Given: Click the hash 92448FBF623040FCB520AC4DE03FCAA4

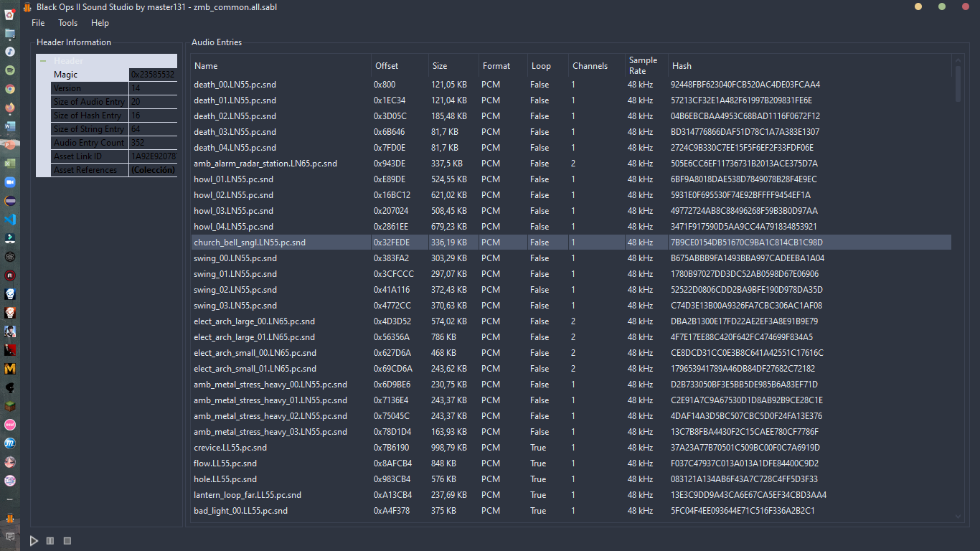Looking at the screenshot, I should (x=745, y=85).
